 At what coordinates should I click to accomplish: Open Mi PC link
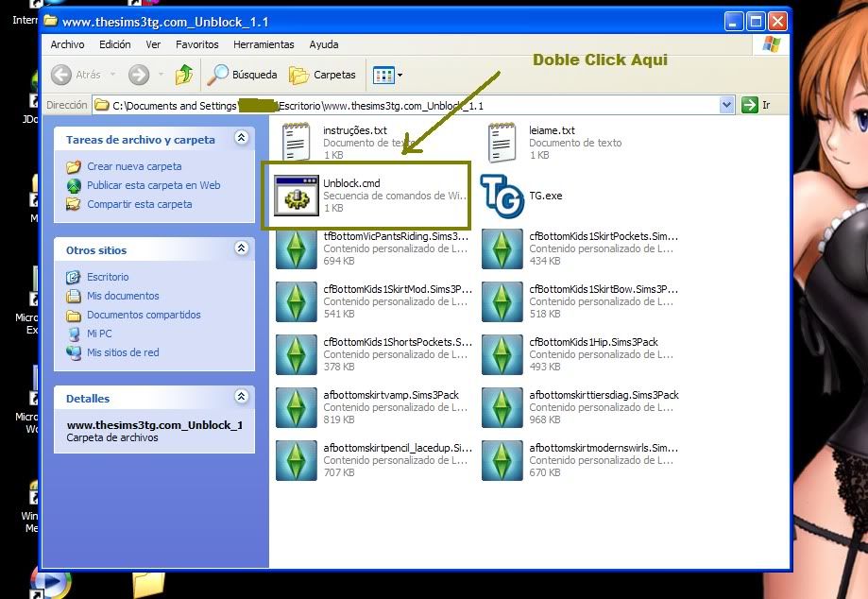click(x=99, y=334)
